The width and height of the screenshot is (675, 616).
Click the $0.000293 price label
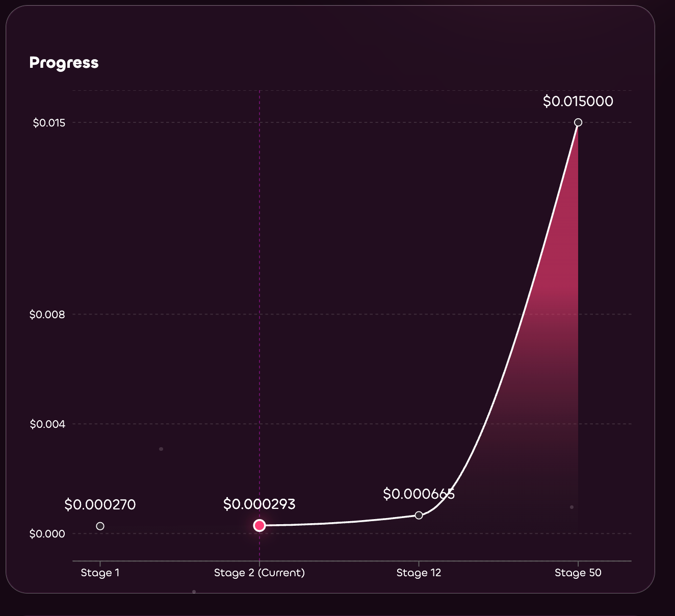(x=259, y=504)
